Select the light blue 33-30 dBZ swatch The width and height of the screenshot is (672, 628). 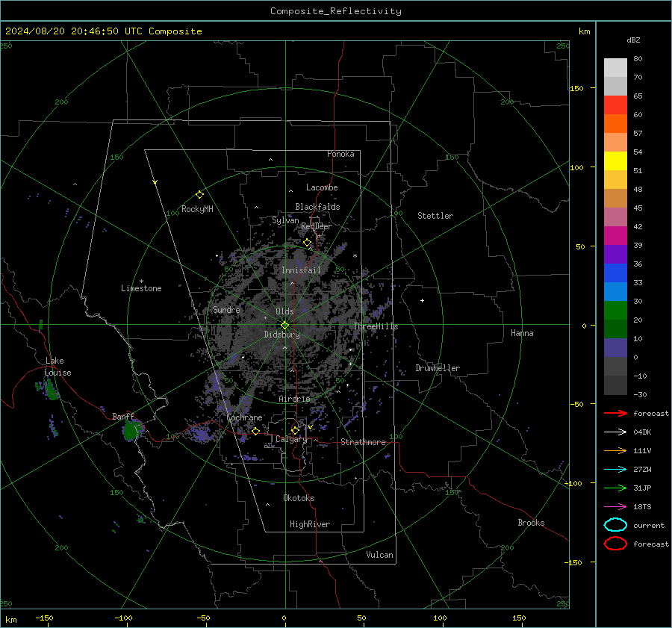pos(615,291)
